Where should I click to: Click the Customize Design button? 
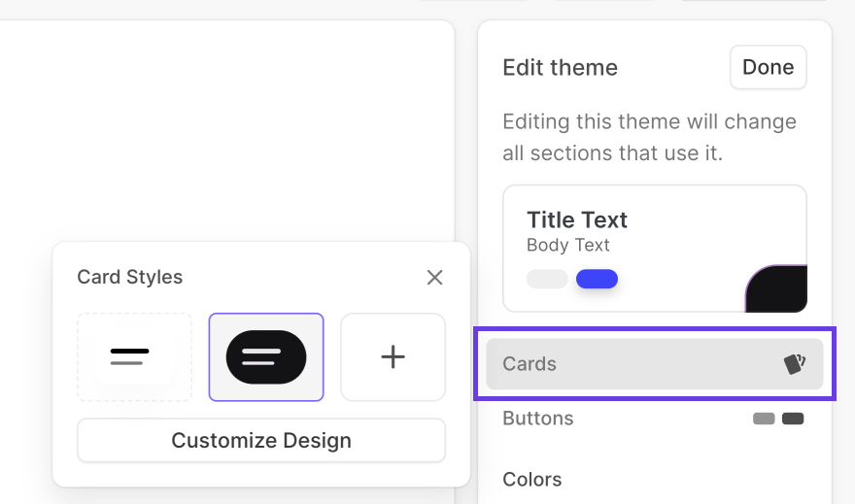[261, 441]
